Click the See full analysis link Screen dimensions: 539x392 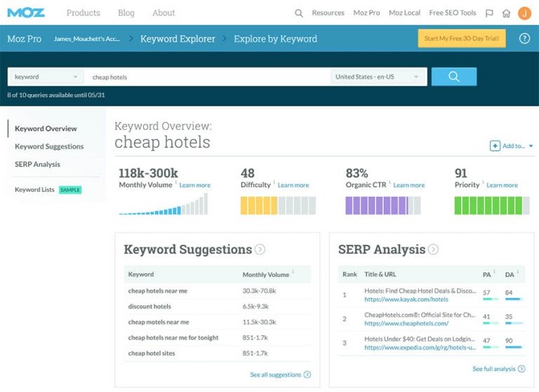pyautogui.click(x=494, y=369)
